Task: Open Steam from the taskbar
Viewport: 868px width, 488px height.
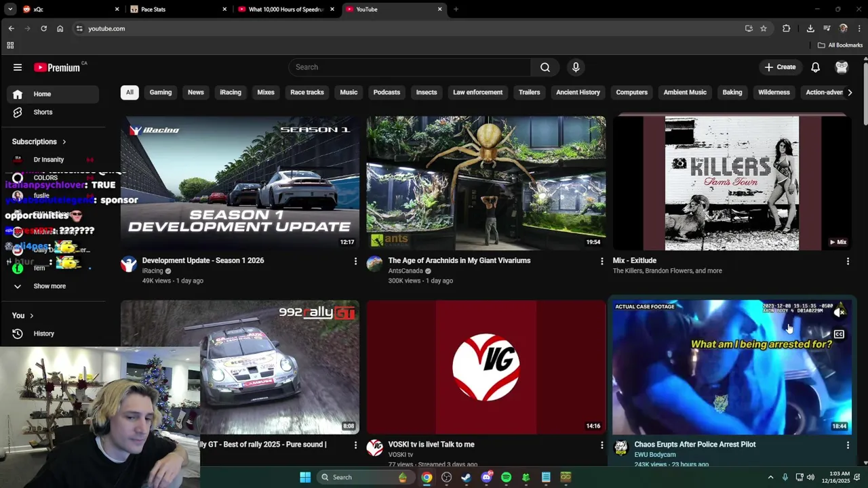Action: click(466, 477)
